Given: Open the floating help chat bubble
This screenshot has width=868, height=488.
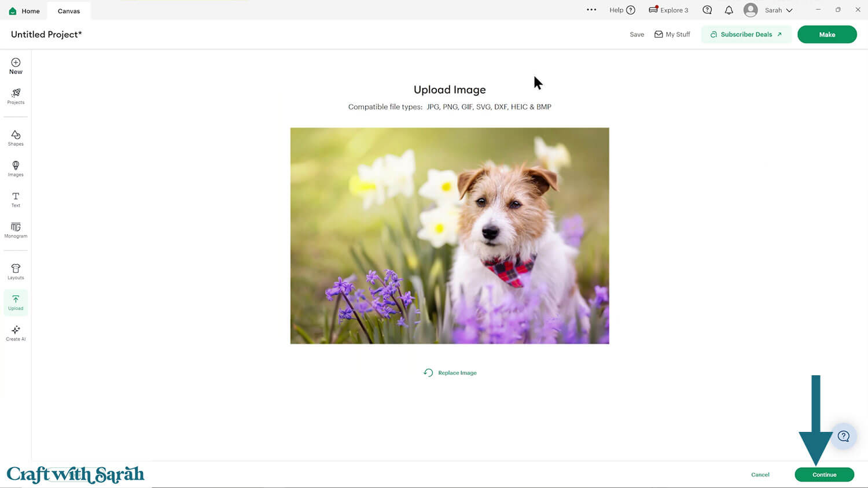Looking at the screenshot, I should tap(843, 436).
